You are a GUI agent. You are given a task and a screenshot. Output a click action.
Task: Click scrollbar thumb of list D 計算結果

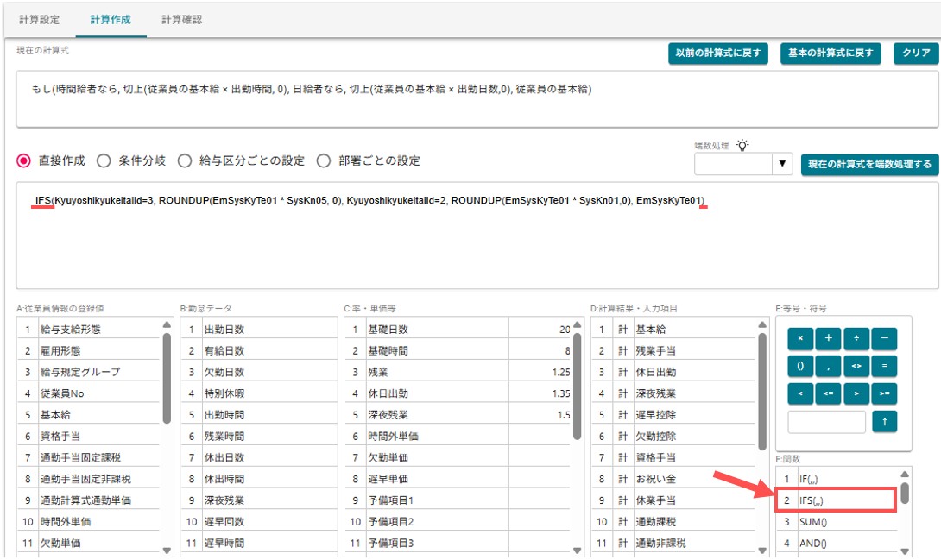[762, 391]
